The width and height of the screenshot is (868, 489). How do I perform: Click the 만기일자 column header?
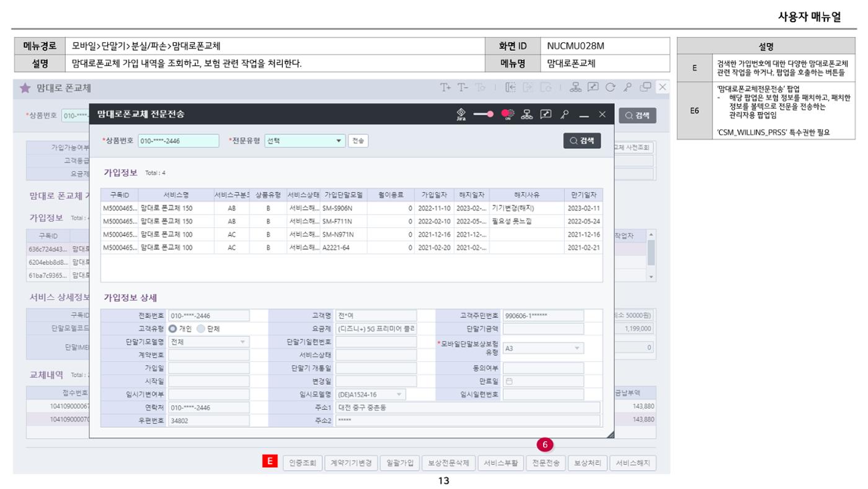point(583,195)
